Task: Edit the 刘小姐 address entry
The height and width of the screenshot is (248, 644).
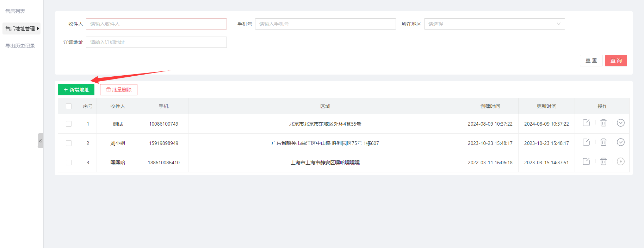Action: tap(586, 142)
